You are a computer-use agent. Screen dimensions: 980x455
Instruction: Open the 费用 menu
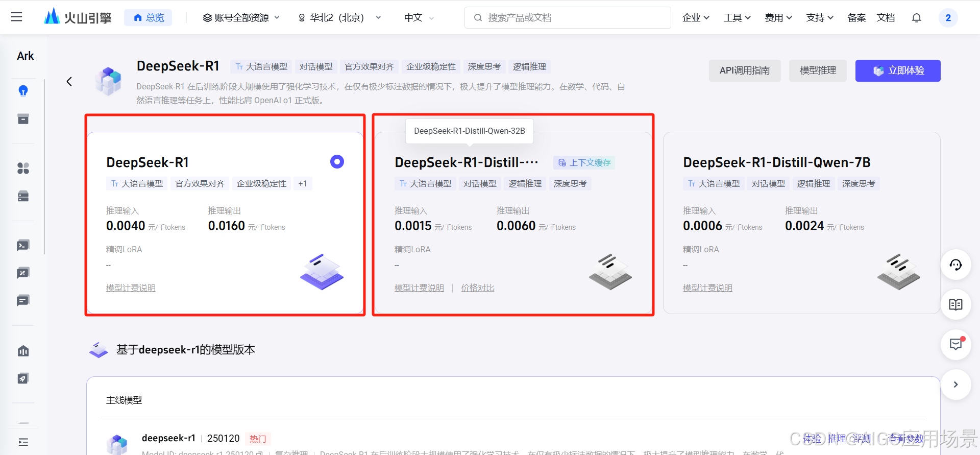coord(778,17)
